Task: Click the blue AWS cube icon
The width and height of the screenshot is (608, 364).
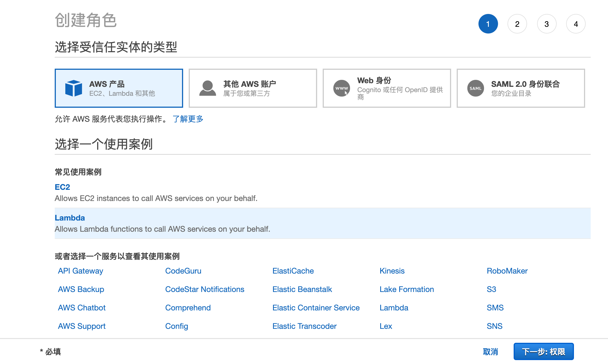Action: coord(73,88)
